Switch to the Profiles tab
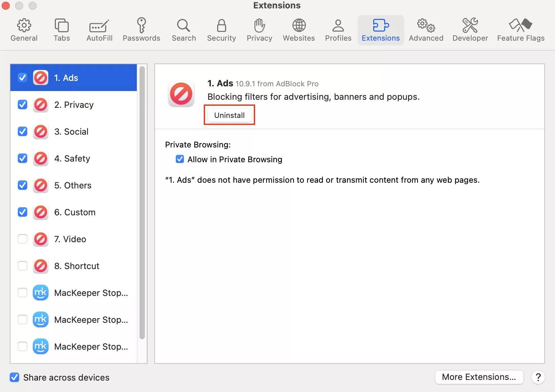 pos(338,30)
